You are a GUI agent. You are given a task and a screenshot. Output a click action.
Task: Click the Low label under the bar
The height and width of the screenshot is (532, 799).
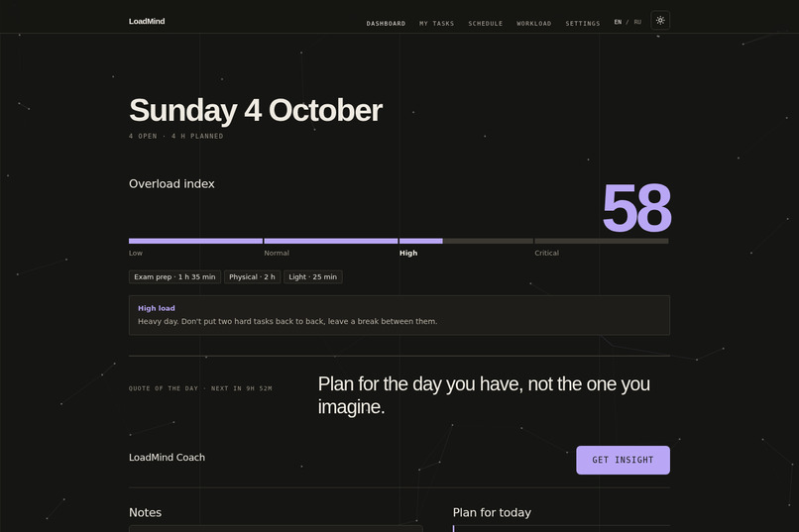(136, 253)
